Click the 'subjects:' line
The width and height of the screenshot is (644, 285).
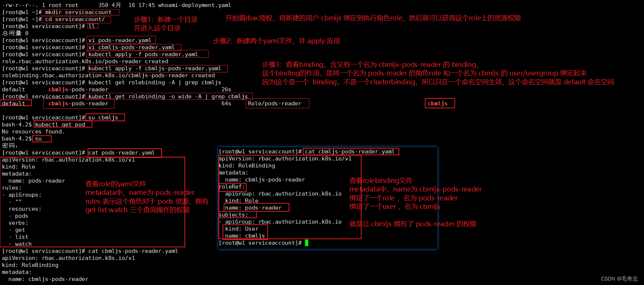pyautogui.click(x=234, y=215)
